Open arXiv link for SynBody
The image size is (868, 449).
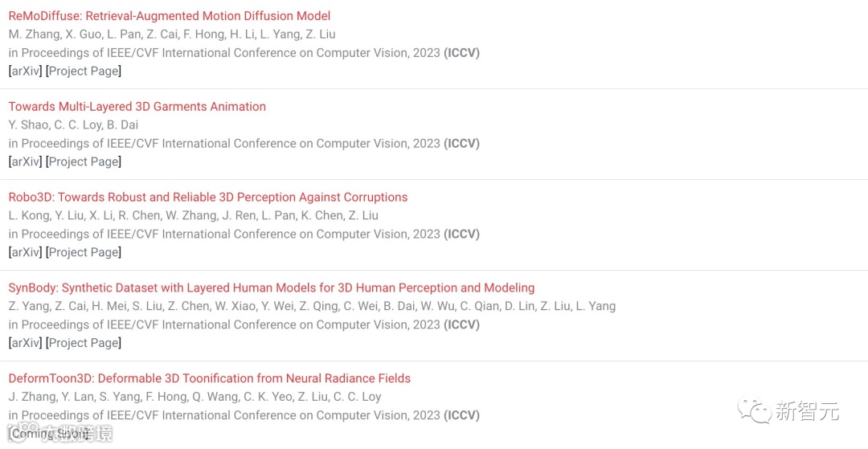(x=25, y=343)
